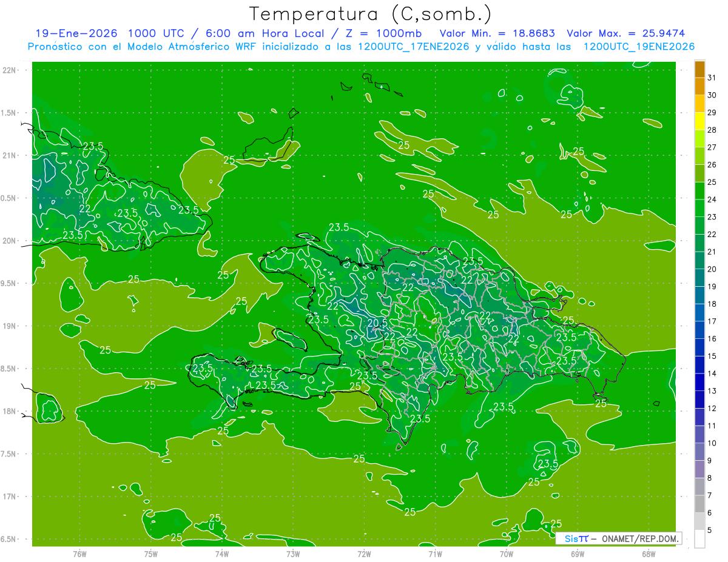Click the "Valor Min. = 18.8683" value
The width and height of the screenshot is (728, 562).
point(497,33)
